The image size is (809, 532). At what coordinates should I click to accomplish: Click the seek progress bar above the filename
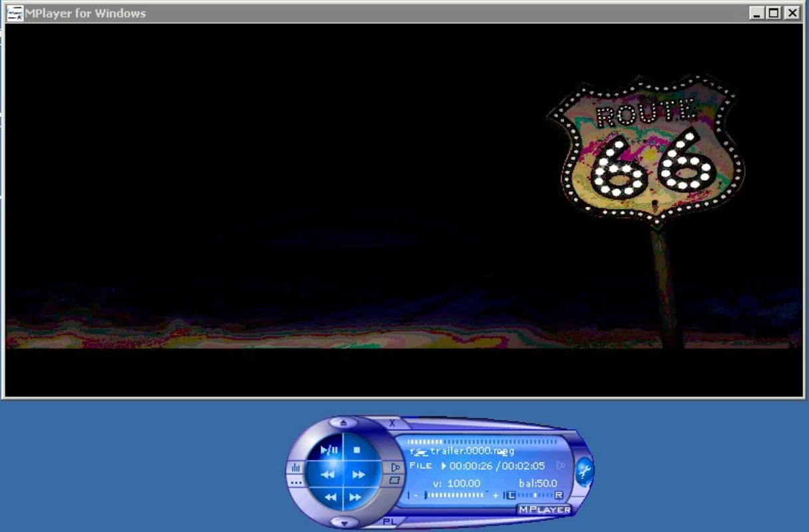tap(482, 442)
